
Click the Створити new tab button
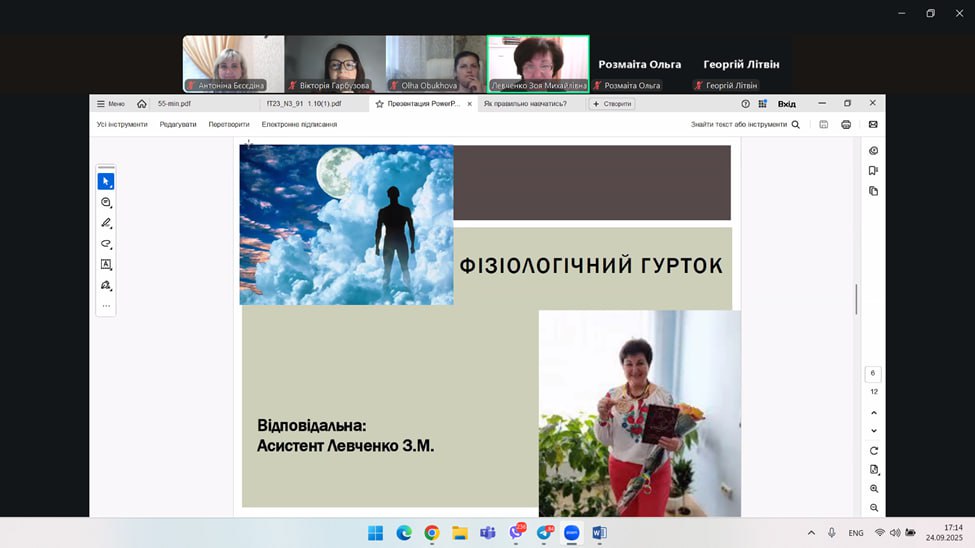[x=612, y=104]
